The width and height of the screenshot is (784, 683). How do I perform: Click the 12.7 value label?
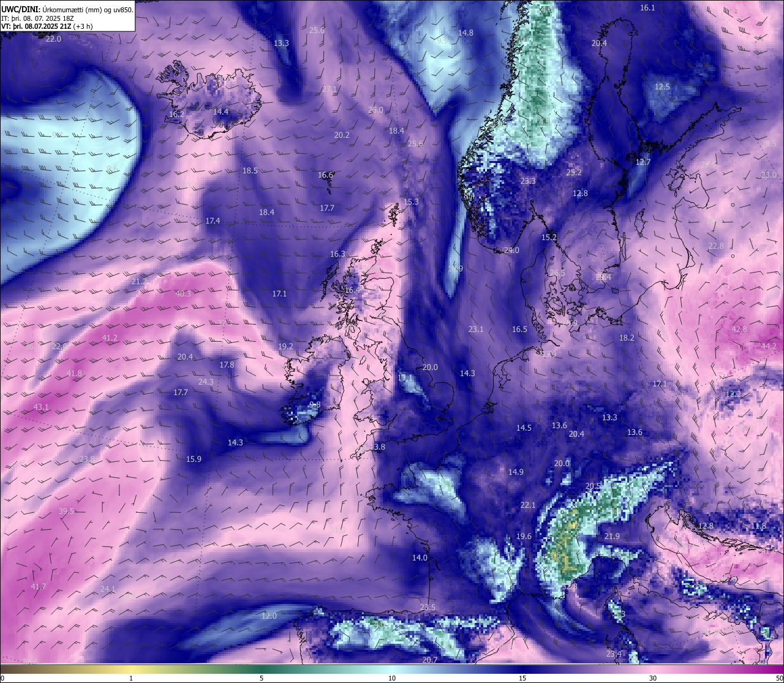(x=643, y=162)
